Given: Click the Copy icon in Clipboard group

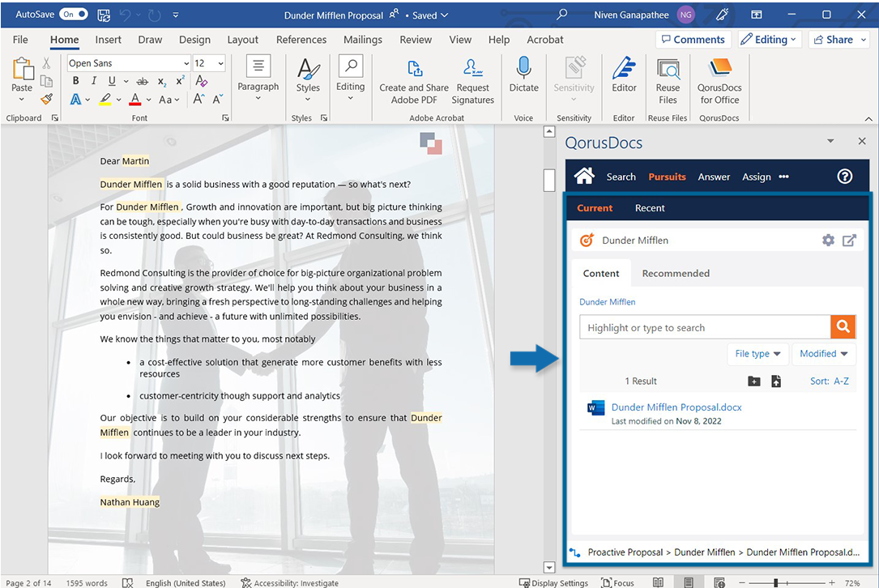Looking at the screenshot, I should click(46, 82).
